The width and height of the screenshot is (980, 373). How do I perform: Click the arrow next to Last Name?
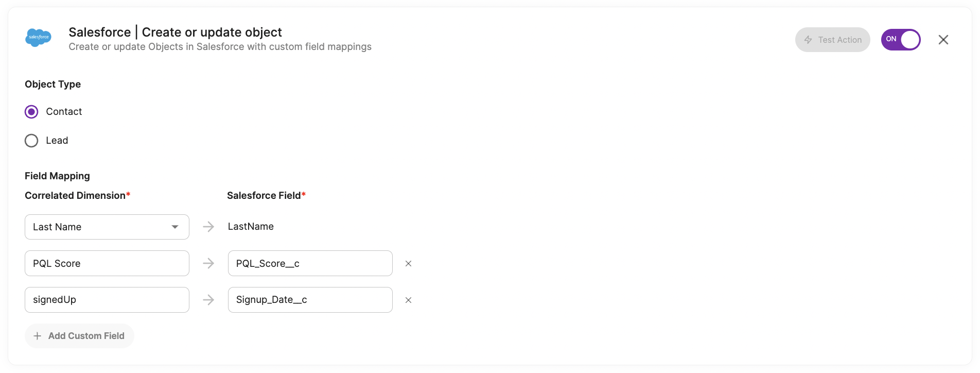pos(208,227)
